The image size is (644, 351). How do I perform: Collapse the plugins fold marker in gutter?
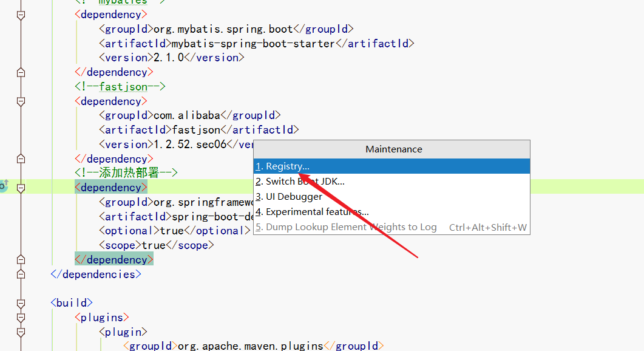click(21, 316)
